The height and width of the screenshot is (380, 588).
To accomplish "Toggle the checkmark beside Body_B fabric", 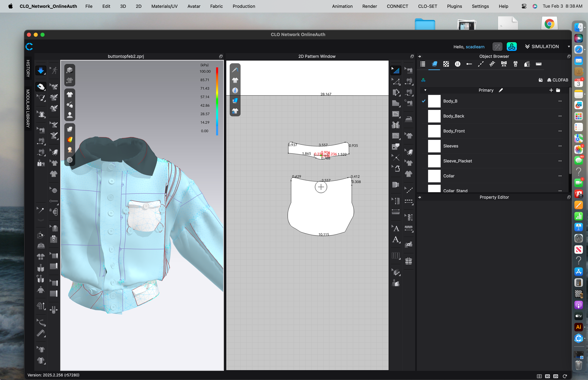I will click(x=423, y=101).
